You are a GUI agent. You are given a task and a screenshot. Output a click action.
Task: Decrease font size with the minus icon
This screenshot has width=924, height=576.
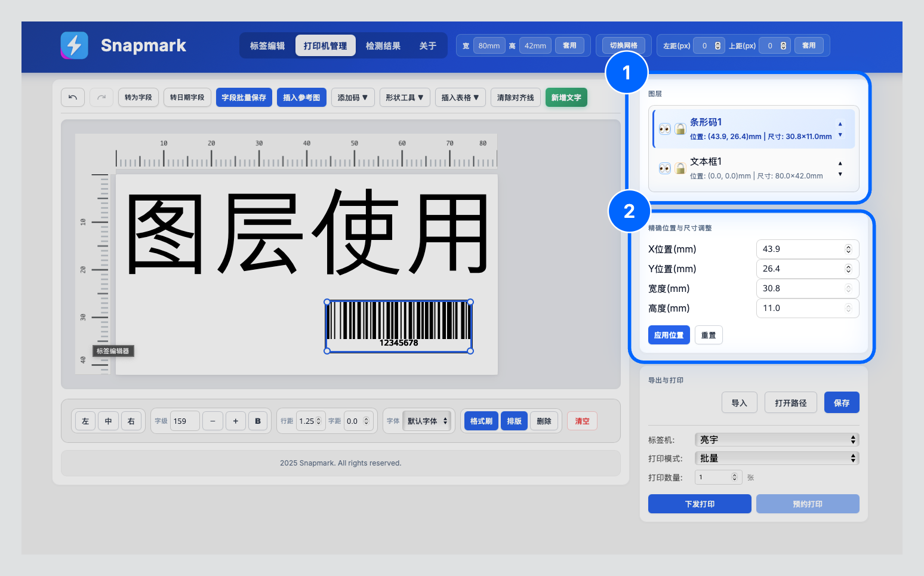[x=212, y=421]
